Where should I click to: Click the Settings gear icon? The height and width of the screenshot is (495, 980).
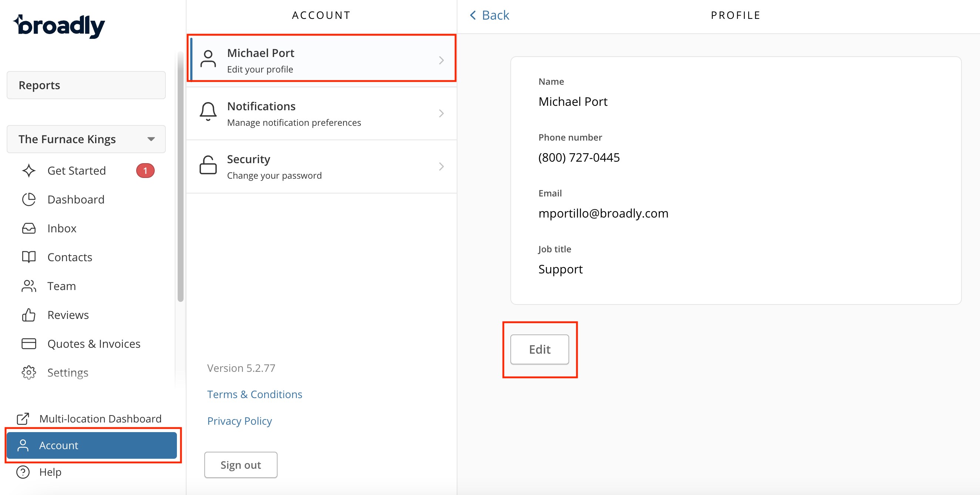[x=29, y=373]
